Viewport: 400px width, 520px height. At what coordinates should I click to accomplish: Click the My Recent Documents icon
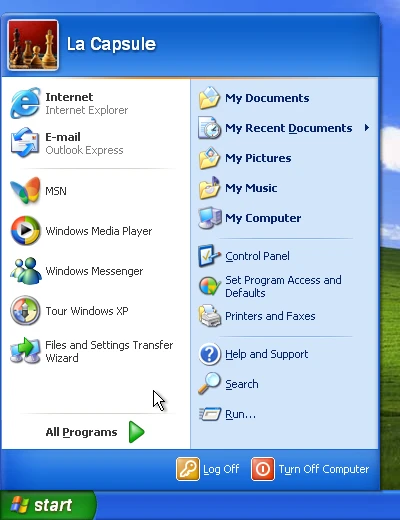point(209,128)
